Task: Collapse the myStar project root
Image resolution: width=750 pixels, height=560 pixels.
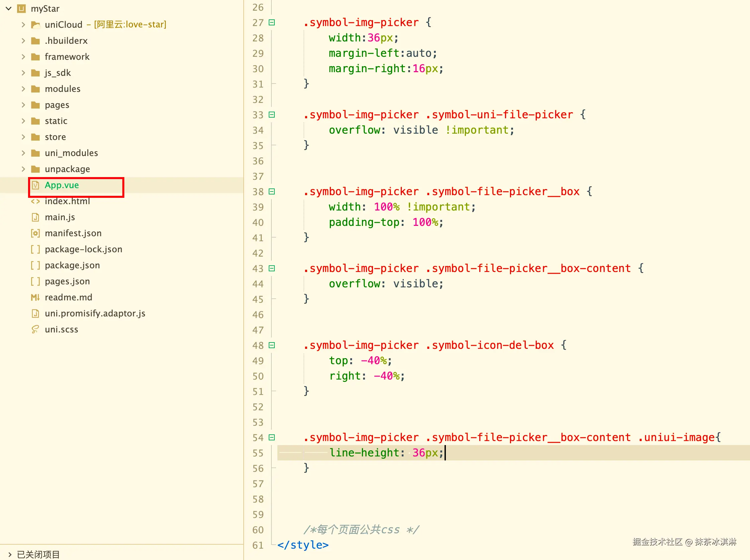Action: pos(9,9)
